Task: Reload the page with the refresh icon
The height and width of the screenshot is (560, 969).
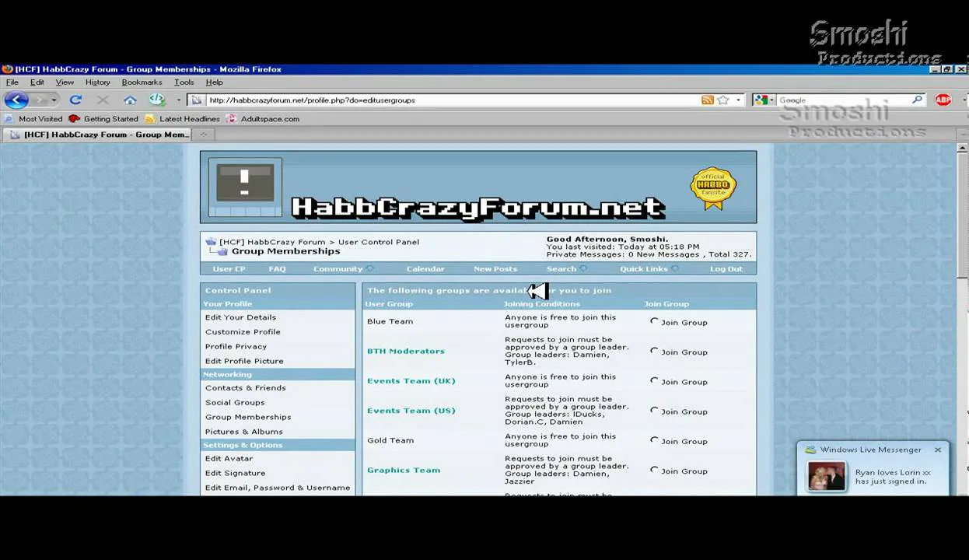Action: [x=75, y=100]
